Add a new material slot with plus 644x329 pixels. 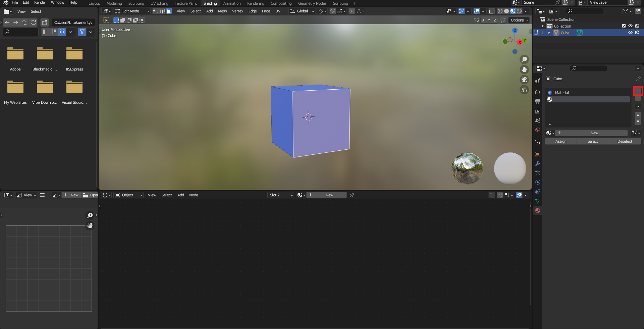tap(638, 91)
